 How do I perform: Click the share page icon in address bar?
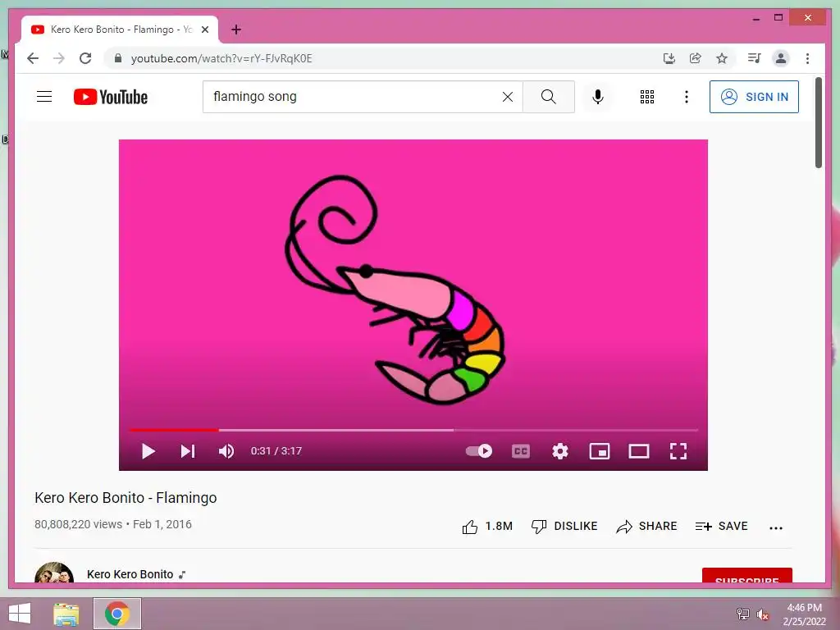click(696, 58)
